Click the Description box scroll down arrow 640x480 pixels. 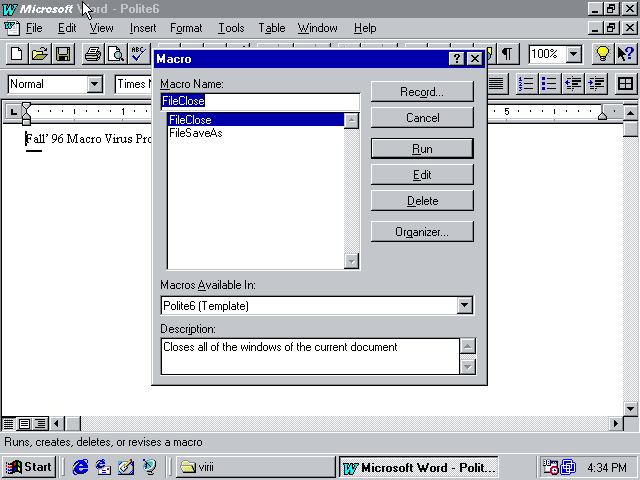click(468, 367)
